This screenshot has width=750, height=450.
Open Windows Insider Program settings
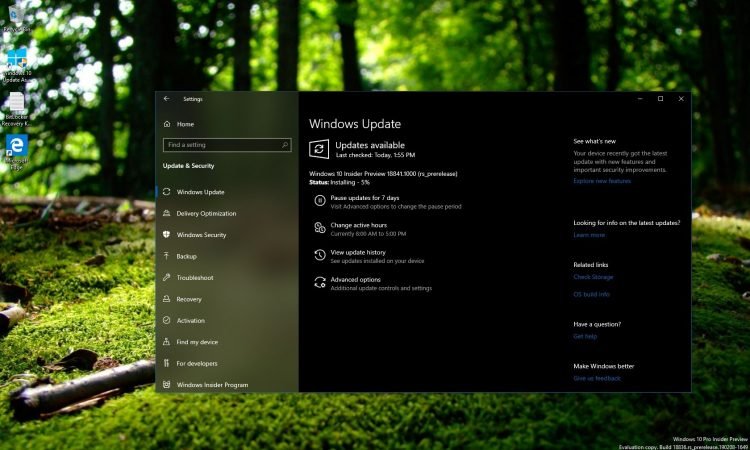[x=212, y=385]
